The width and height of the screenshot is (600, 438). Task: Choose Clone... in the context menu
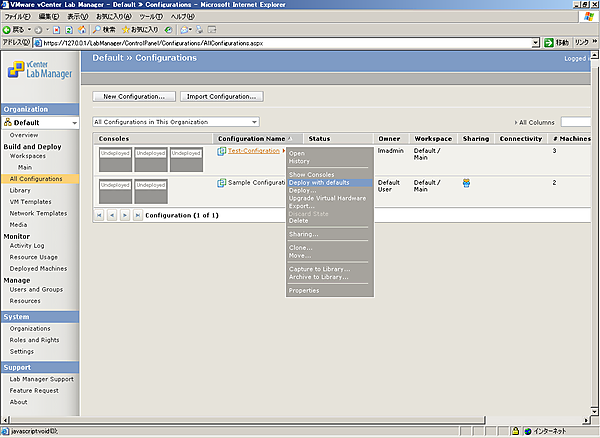pos(300,247)
